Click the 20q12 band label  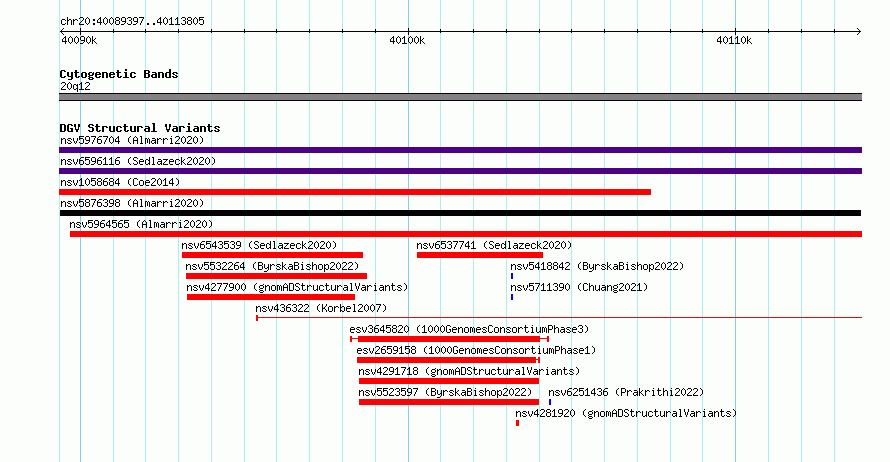pyautogui.click(x=75, y=86)
